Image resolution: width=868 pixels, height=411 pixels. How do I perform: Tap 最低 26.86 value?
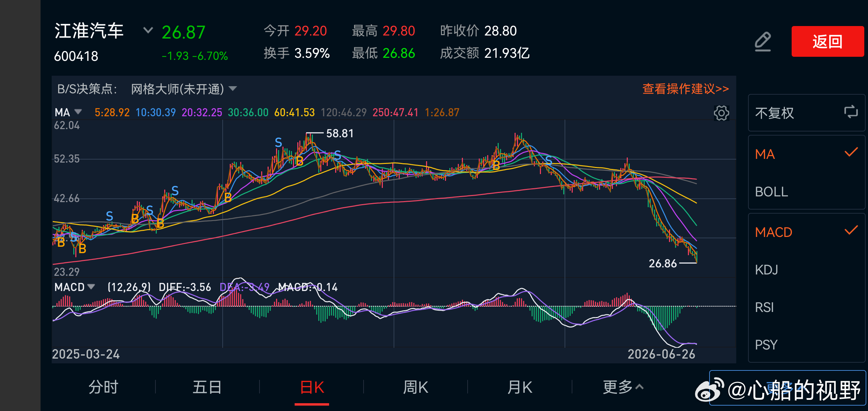click(x=383, y=53)
